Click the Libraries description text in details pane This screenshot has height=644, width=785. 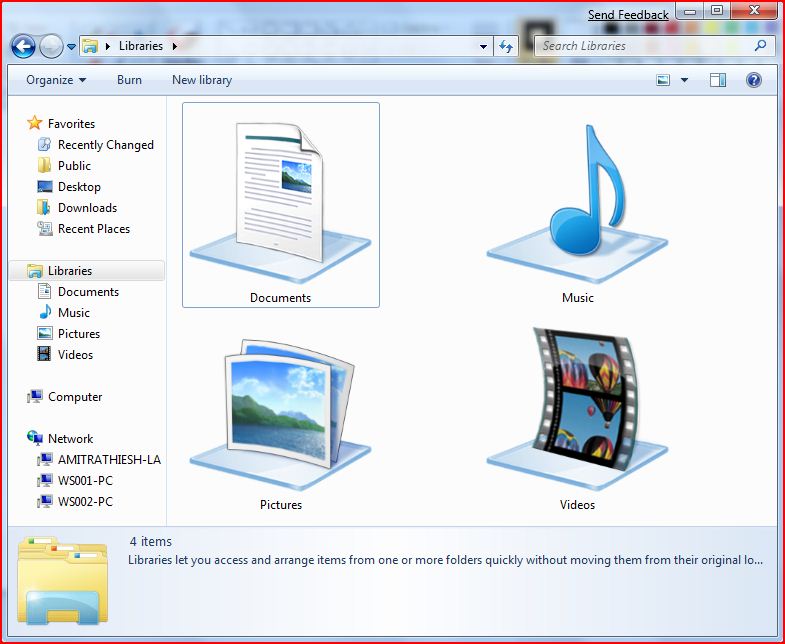click(x=446, y=560)
